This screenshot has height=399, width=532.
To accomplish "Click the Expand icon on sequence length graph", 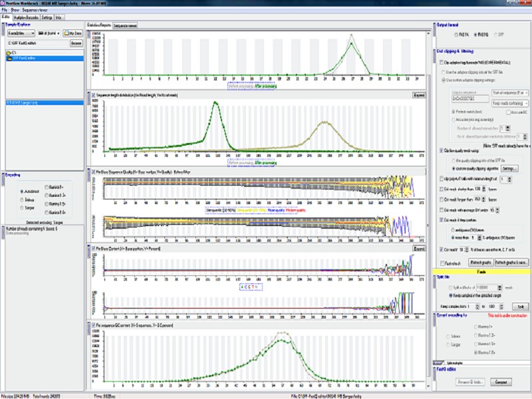I will [419, 94].
